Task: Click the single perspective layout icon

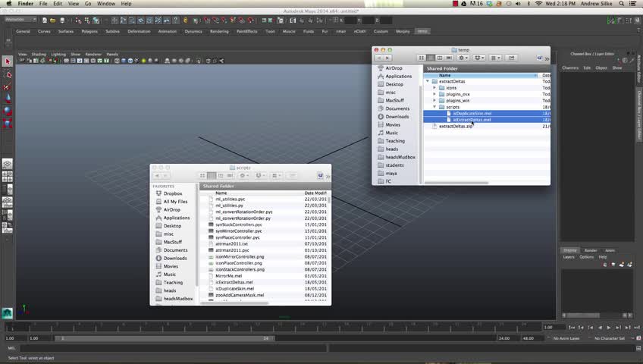Action: tap(8, 165)
